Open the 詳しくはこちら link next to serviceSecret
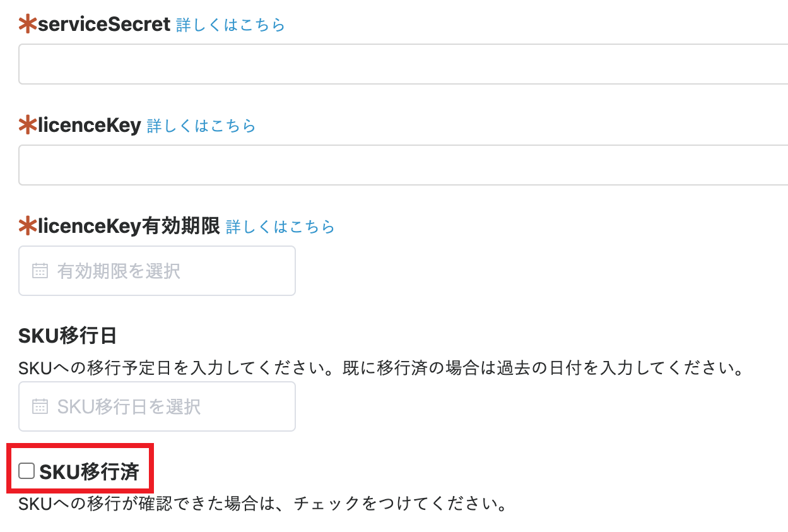The height and width of the screenshot is (532, 788). 230,25
